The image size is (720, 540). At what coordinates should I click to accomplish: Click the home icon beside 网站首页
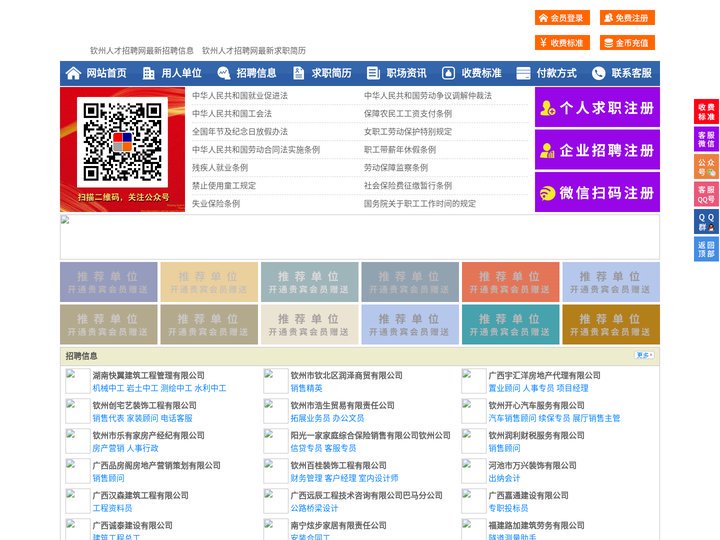(x=73, y=73)
